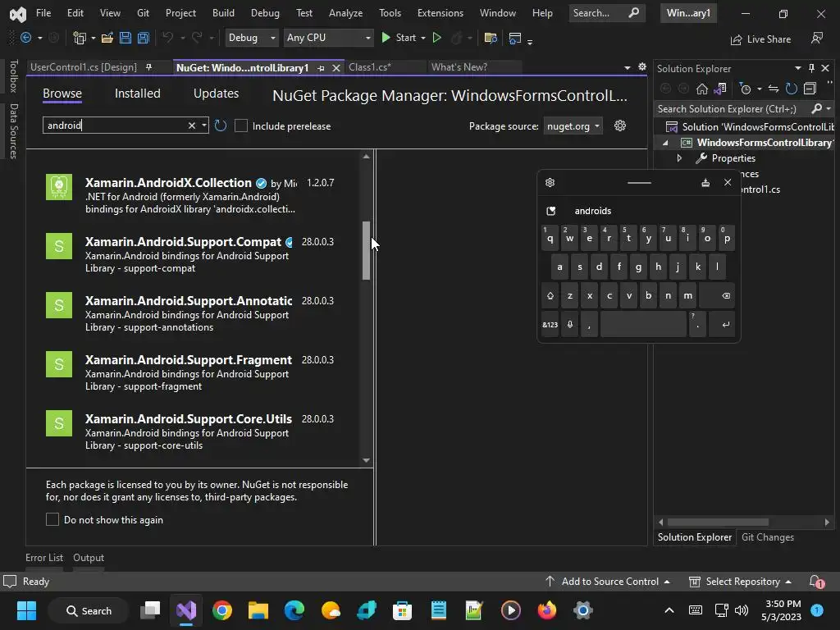Start debugging with green Start button

click(398, 38)
